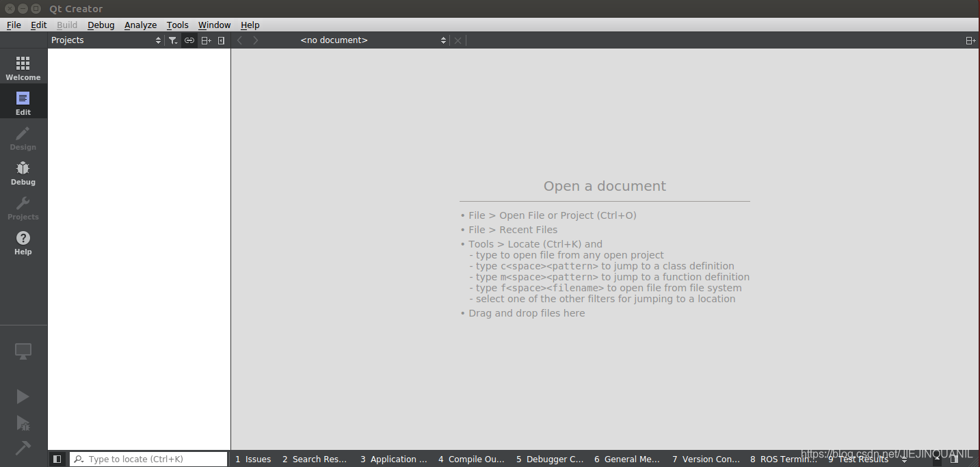
Task: Click 'Drag and drop files here' text
Action: (x=527, y=313)
